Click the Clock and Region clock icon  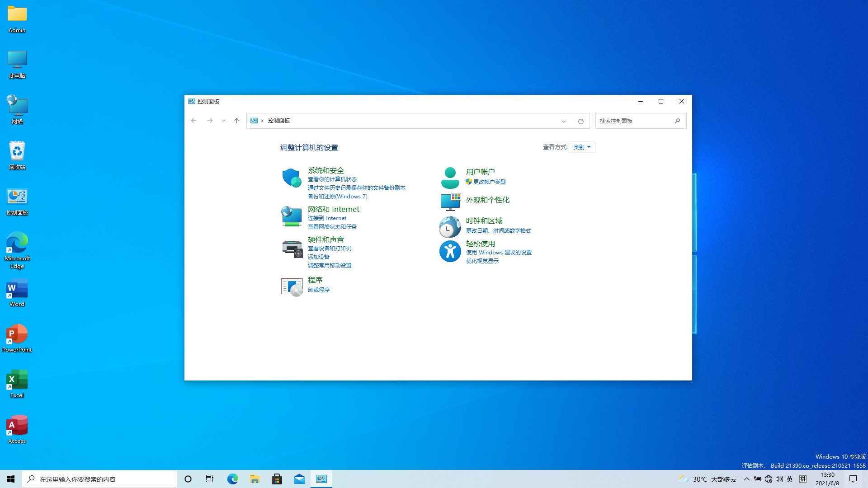tap(450, 226)
